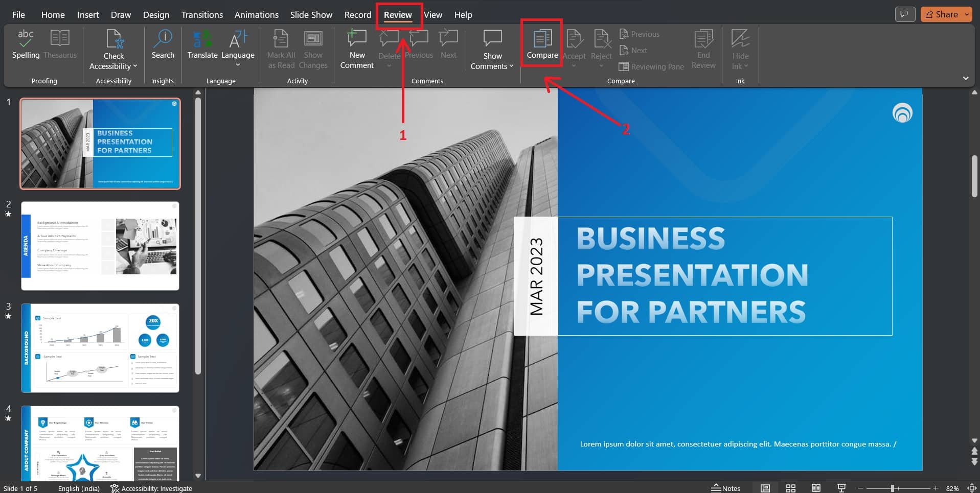Toggle Hide Ink

pyautogui.click(x=740, y=49)
